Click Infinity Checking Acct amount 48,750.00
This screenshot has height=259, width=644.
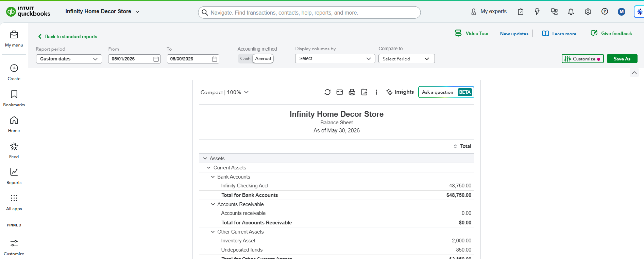pos(460,186)
